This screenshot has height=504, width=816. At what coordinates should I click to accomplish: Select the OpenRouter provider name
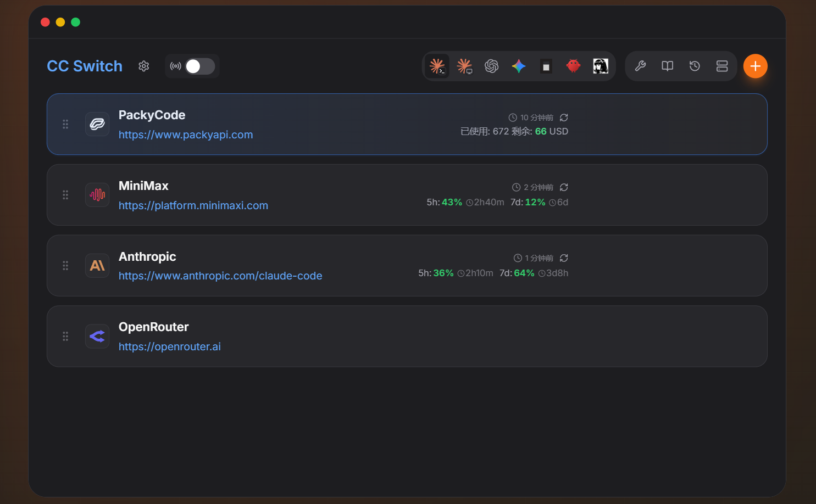pos(153,327)
